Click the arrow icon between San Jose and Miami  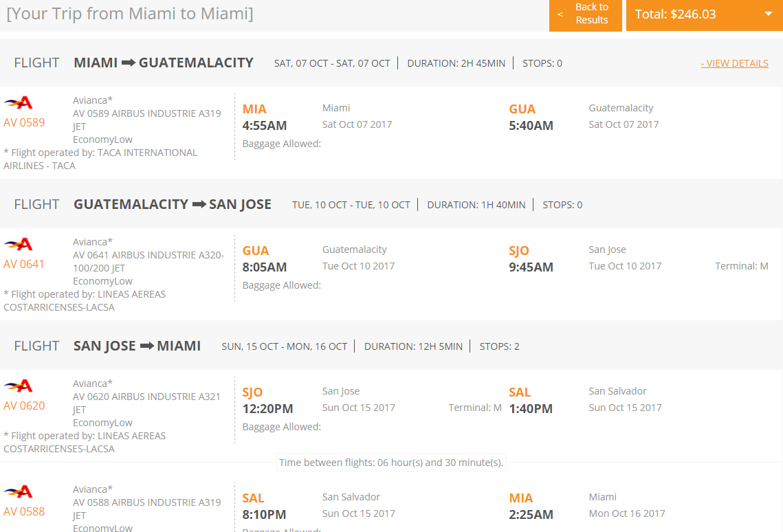click(x=146, y=346)
